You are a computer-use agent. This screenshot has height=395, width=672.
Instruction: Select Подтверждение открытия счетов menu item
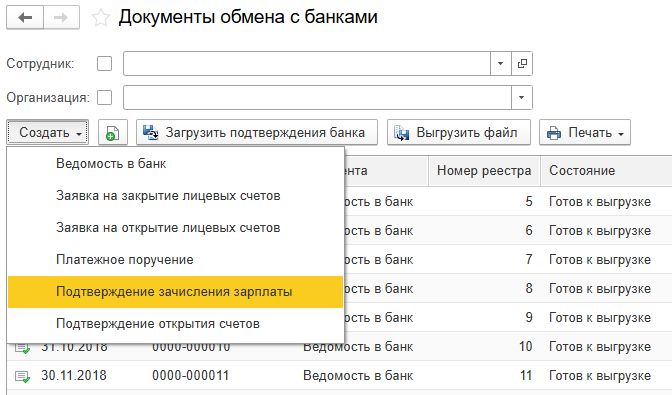(175, 323)
